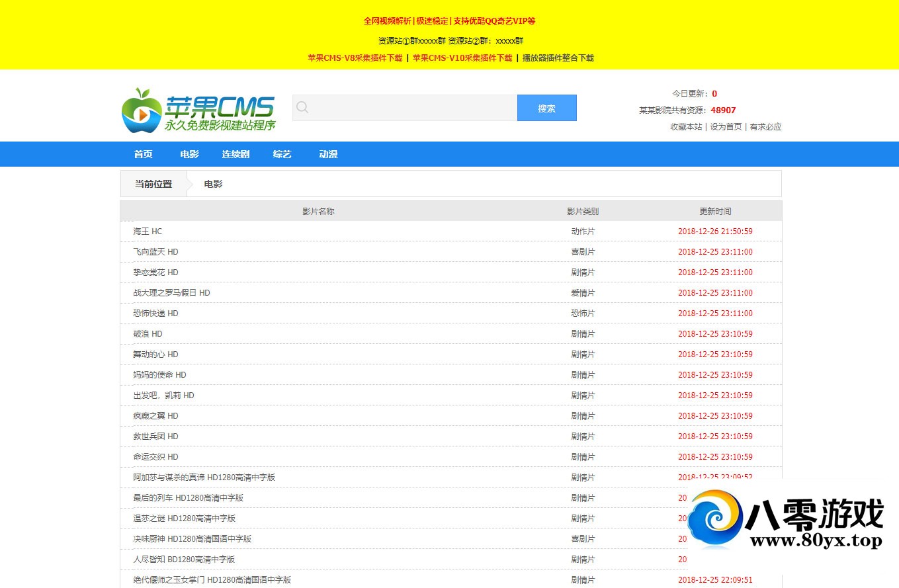This screenshot has height=588, width=899.
Task: Select the 动漫 navigation item
Action: pos(328,154)
